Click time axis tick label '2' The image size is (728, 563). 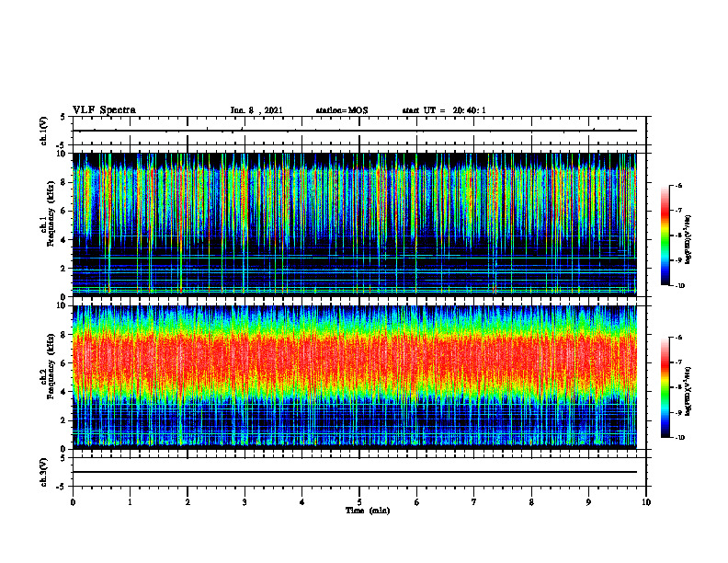(188, 502)
